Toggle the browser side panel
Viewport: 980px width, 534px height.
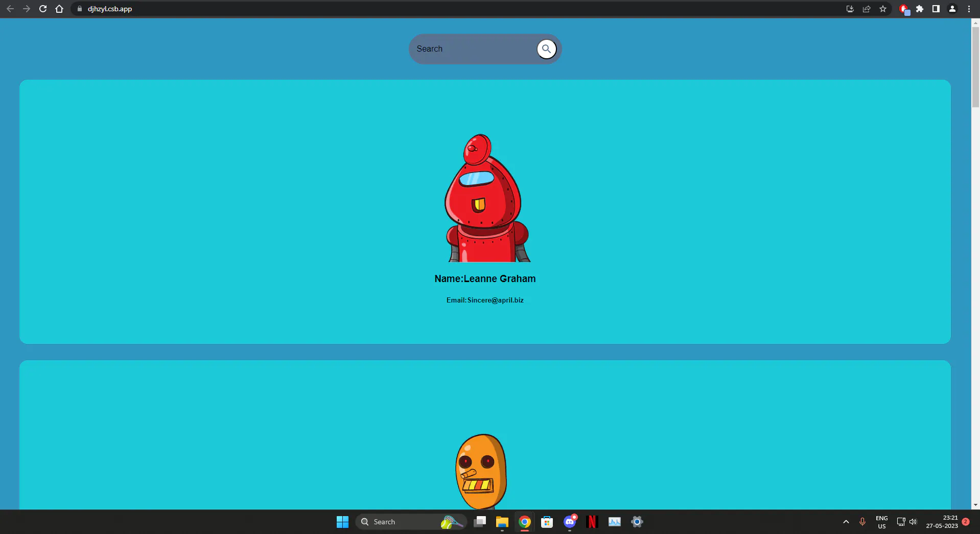click(x=936, y=9)
